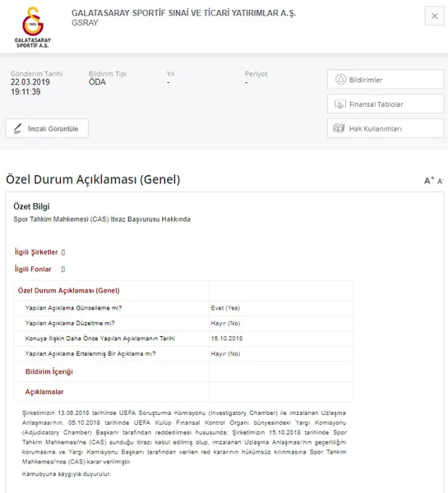Click the row 'Yapılan Açıklama Güncelleme mi?'
The height and width of the screenshot is (493, 448).
coord(183,308)
